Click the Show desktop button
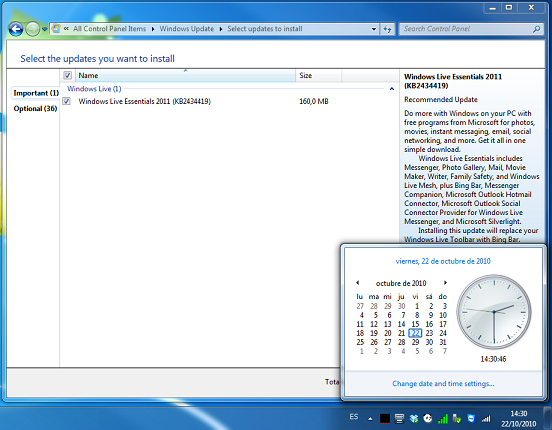 click(x=547, y=418)
